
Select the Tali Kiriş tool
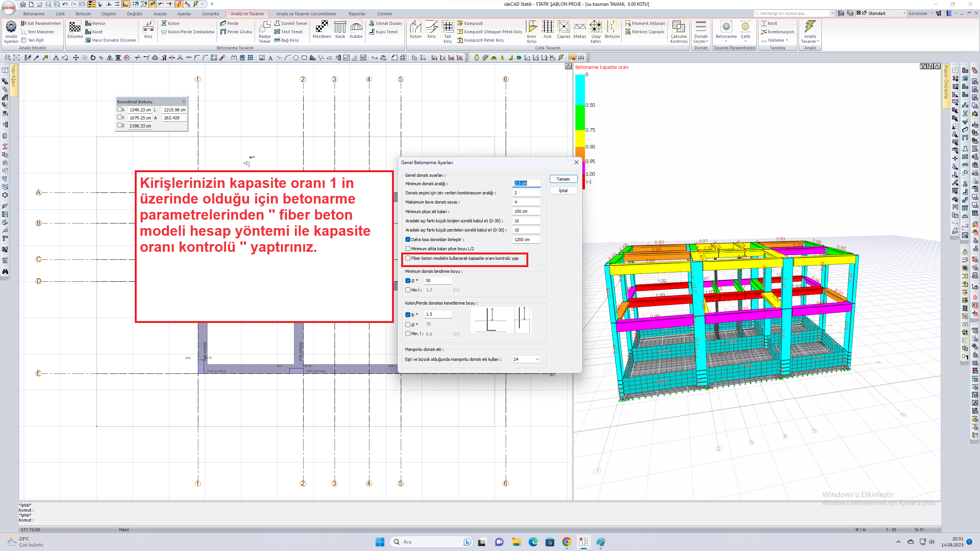pos(448,32)
